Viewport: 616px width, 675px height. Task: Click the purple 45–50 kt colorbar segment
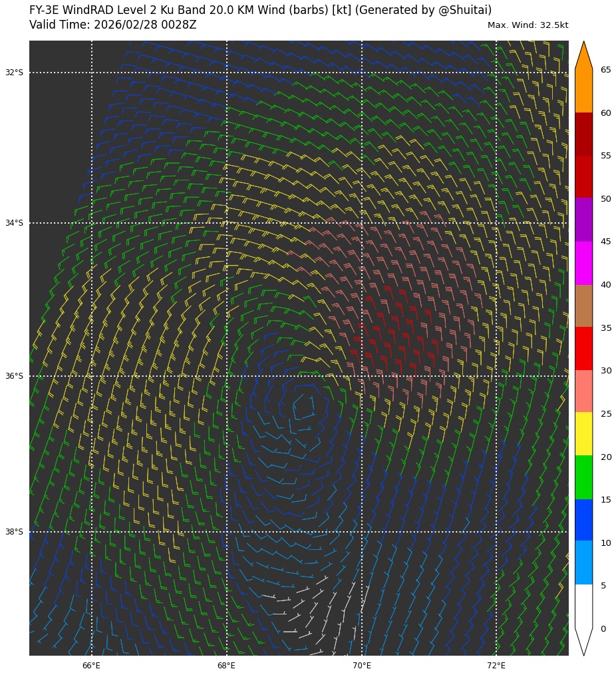coord(583,220)
